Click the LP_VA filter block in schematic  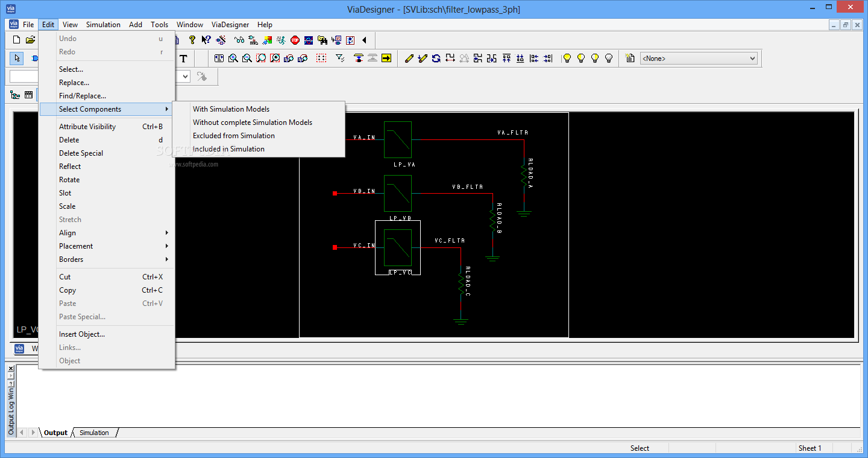click(398, 139)
